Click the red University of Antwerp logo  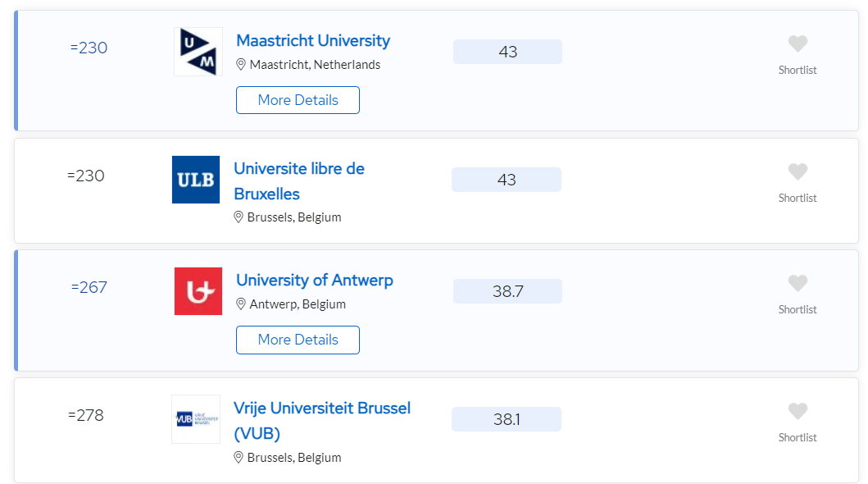(198, 291)
